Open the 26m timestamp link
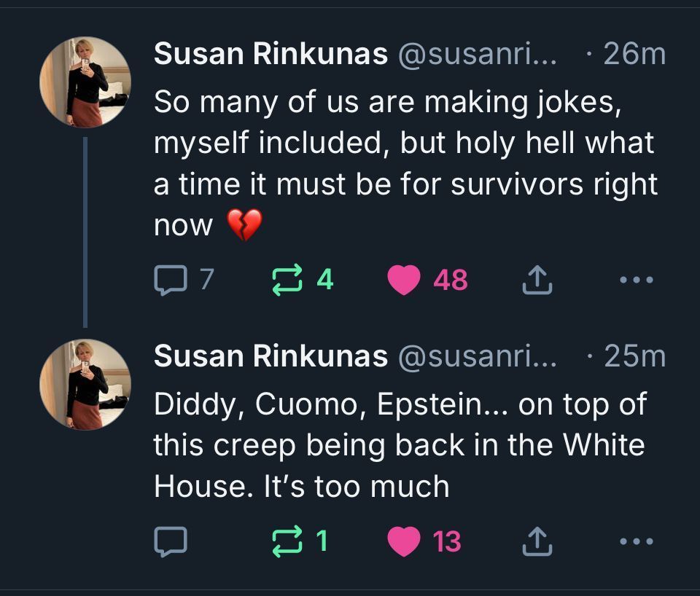 [x=634, y=54]
